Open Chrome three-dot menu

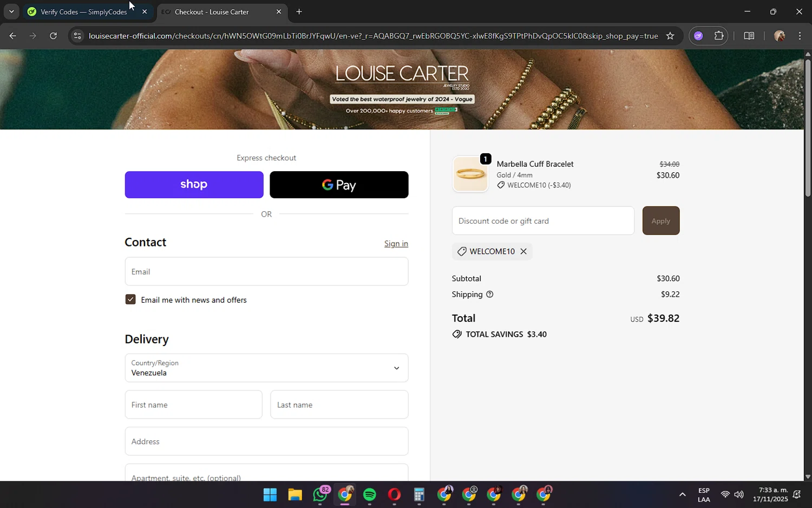tap(800, 36)
